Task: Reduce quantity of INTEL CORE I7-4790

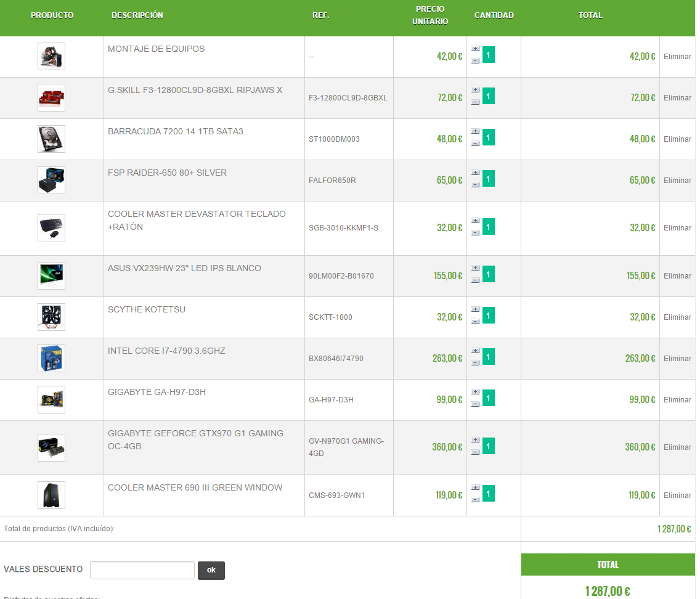Action: click(475, 363)
